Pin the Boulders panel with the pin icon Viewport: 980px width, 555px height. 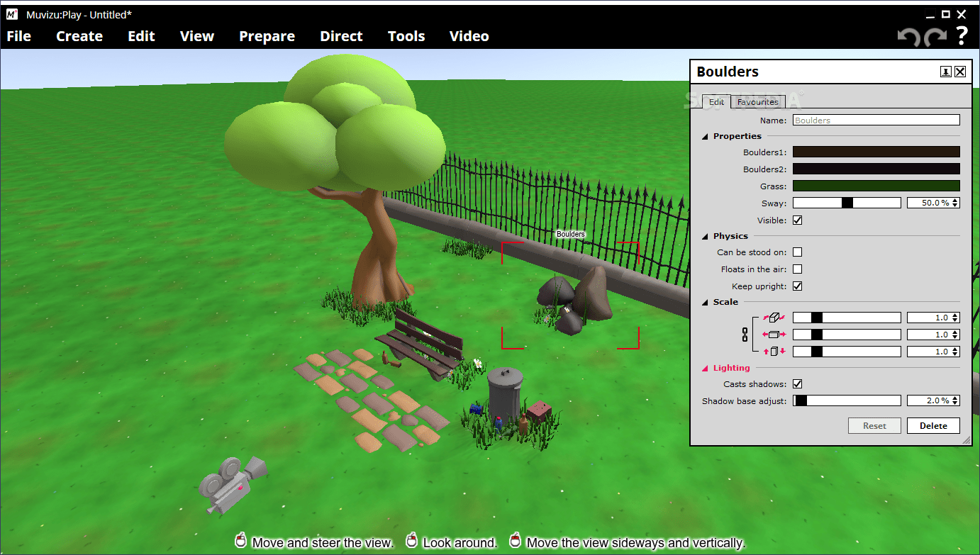coord(946,72)
